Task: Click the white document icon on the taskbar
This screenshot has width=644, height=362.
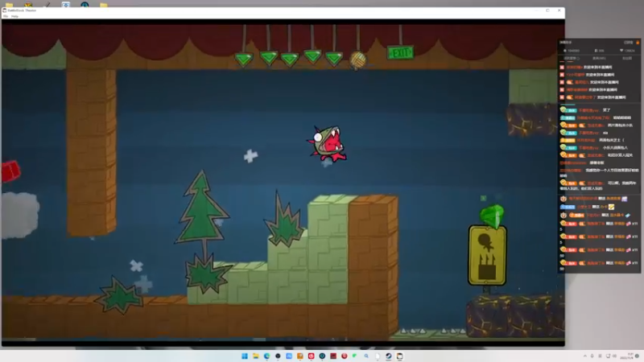Action: click(x=378, y=356)
